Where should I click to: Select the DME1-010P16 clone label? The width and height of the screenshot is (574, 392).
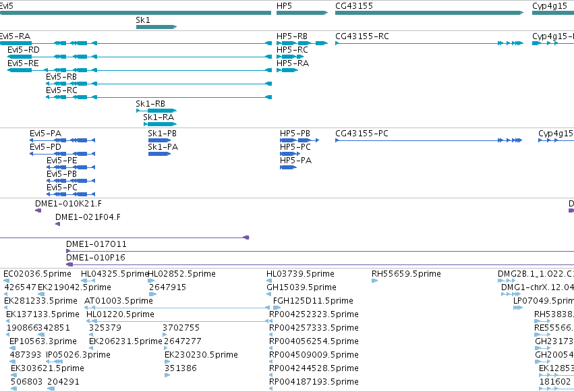point(96,258)
